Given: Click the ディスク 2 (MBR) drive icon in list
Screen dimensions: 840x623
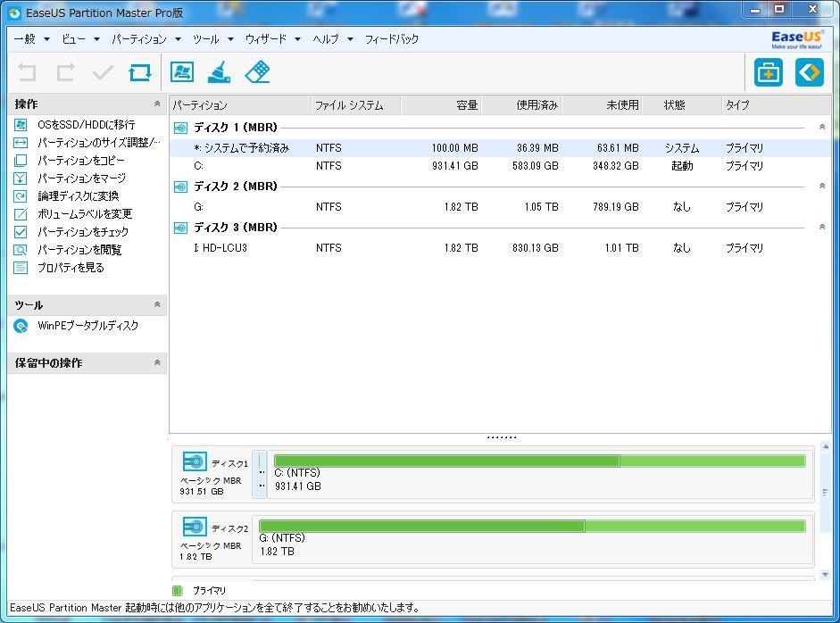Looking at the screenshot, I should click(x=180, y=187).
